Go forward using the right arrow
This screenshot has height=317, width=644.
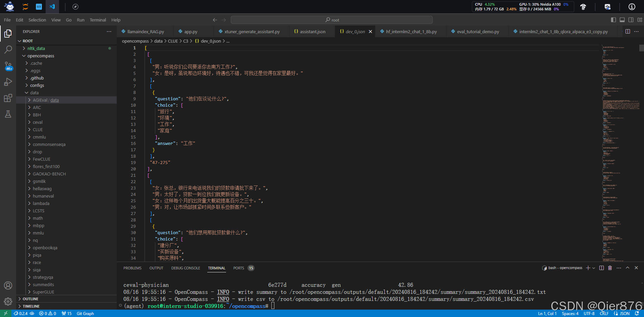point(224,20)
